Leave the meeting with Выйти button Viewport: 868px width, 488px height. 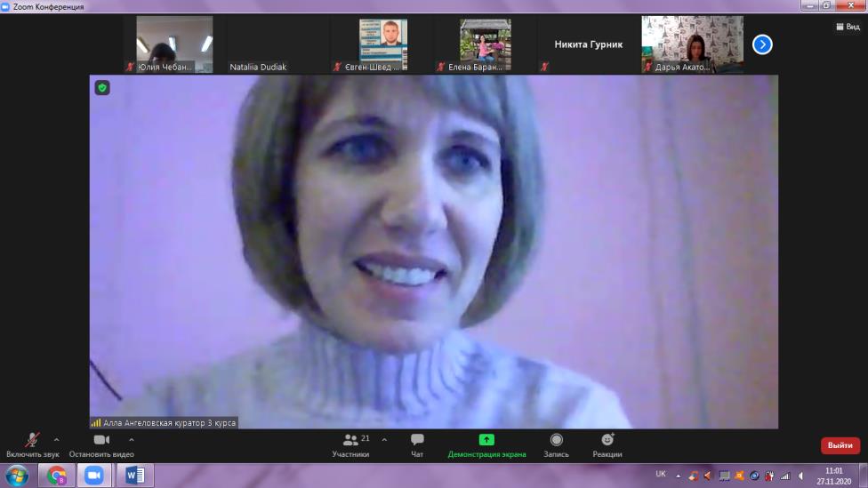point(840,445)
